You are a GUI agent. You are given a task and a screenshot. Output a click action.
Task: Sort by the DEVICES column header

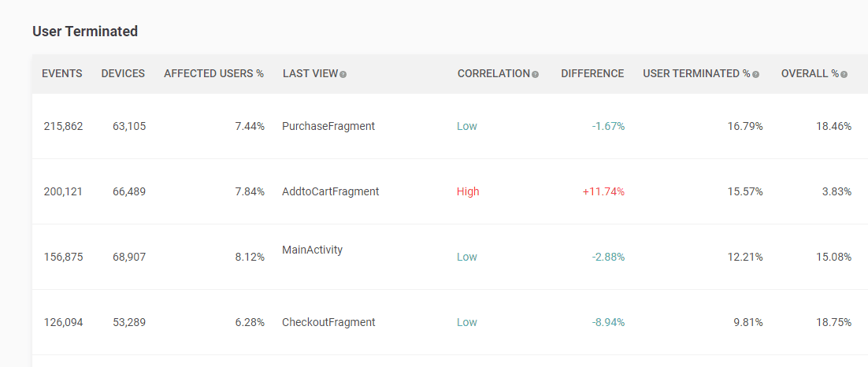click(x=123, y=73)
